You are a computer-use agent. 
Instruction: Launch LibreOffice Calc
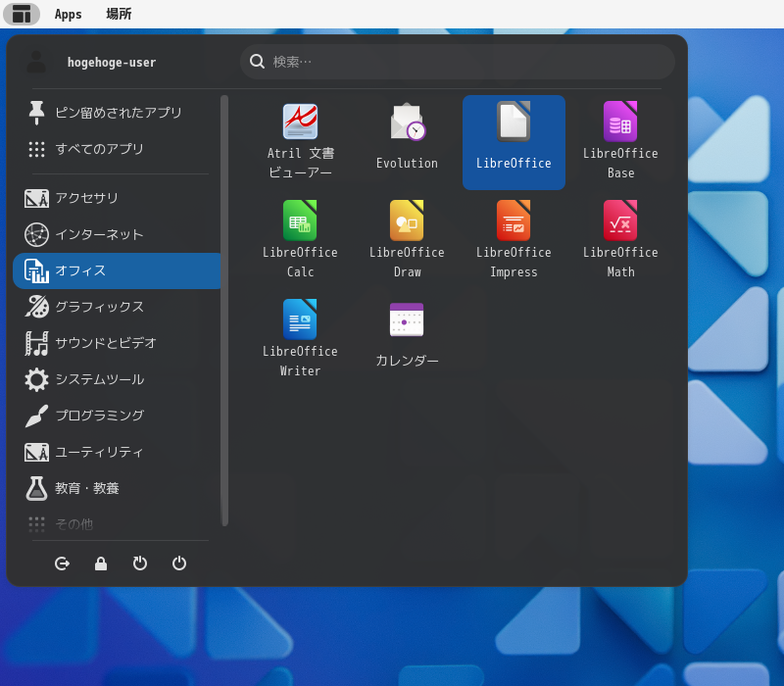(x=300, y=241)
